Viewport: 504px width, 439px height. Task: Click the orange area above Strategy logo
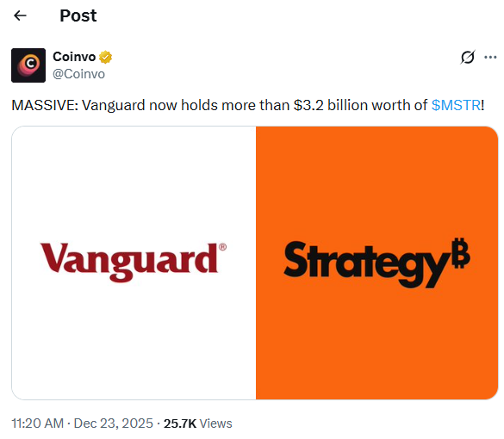376,182
